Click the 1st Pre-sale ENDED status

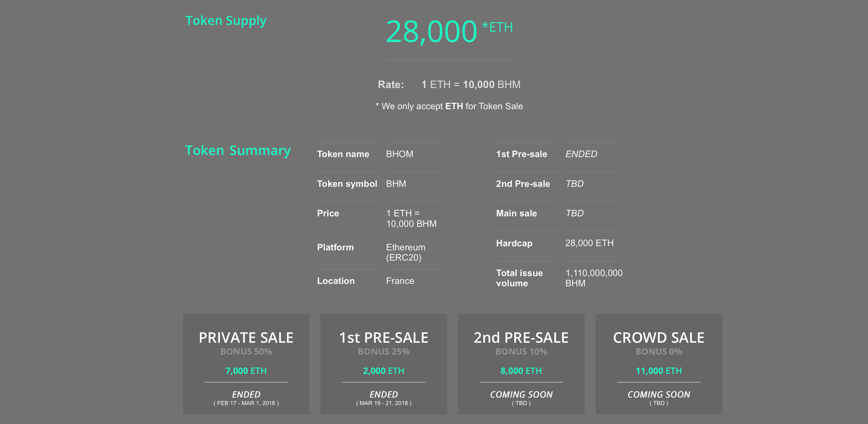pos(581,154)
